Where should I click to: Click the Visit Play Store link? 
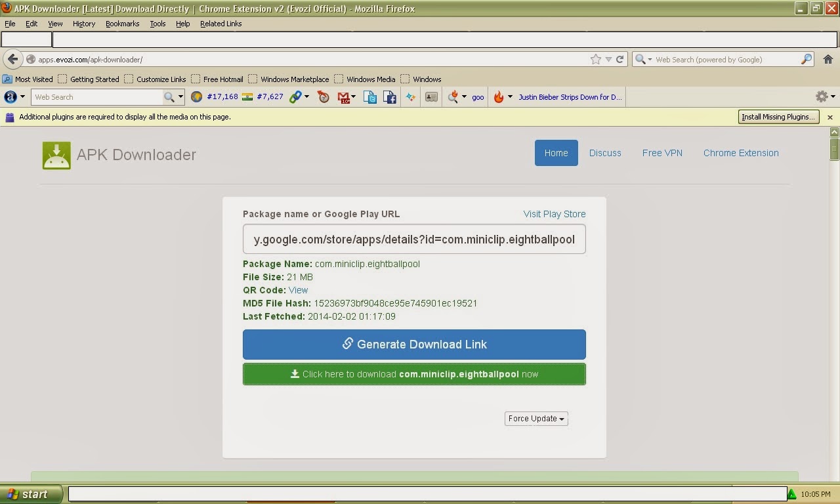[x=555, y=214]
